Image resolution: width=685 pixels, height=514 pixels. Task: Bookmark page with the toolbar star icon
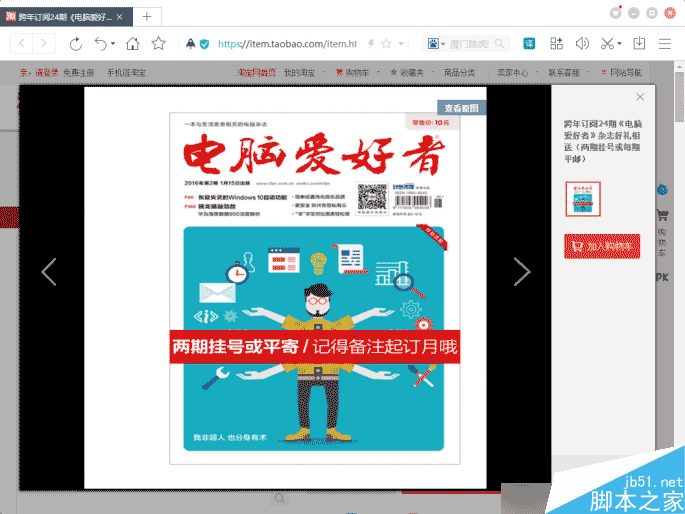(x=159, y=43)
